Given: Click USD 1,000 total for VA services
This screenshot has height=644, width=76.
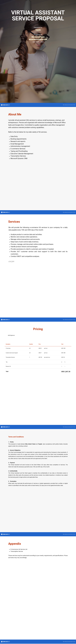Looking at the screenshot, I should click(63, 348).
